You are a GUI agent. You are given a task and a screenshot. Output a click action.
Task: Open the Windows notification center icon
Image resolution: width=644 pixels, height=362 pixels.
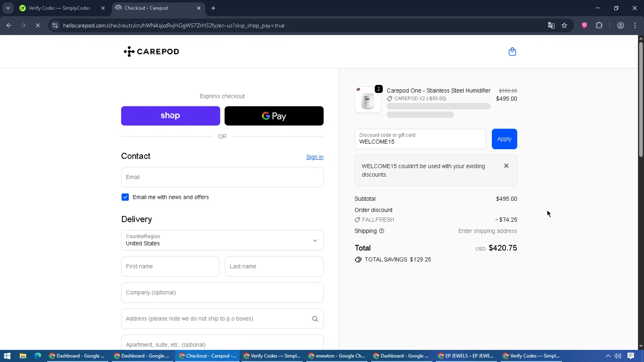631,356
